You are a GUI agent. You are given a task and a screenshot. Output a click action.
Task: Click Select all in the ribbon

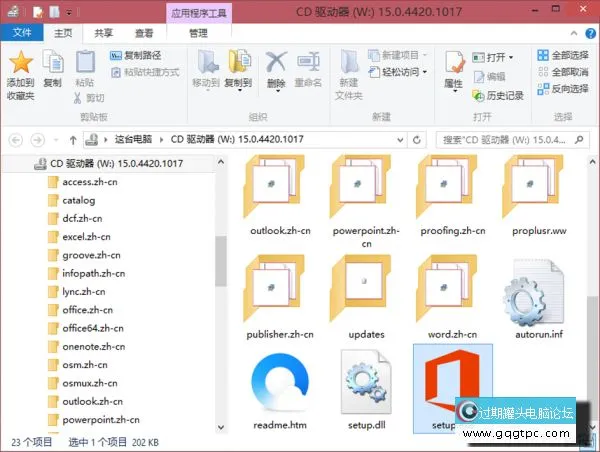(563, 55)
